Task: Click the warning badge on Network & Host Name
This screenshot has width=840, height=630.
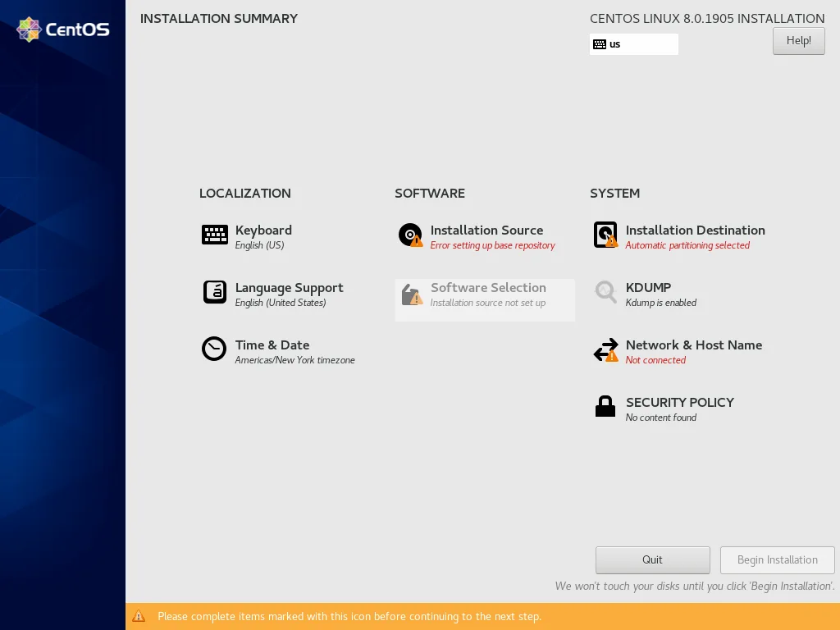Action: (x=613, y=358)
